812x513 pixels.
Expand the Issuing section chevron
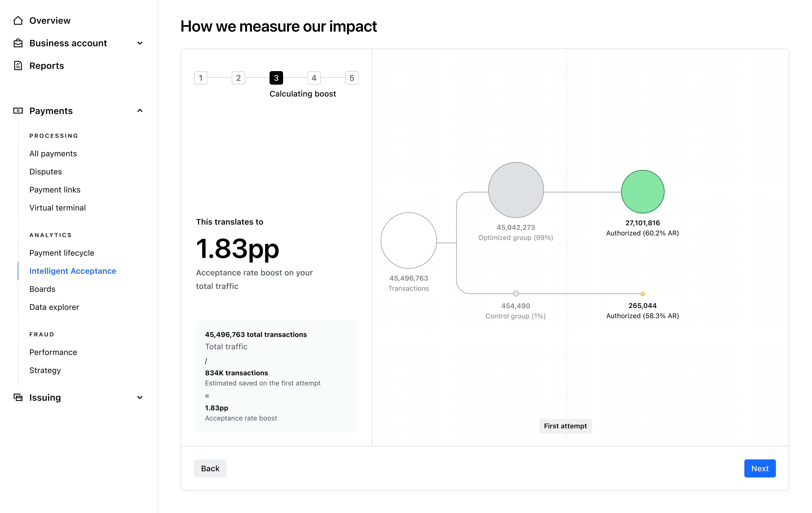tap(140, 398)
